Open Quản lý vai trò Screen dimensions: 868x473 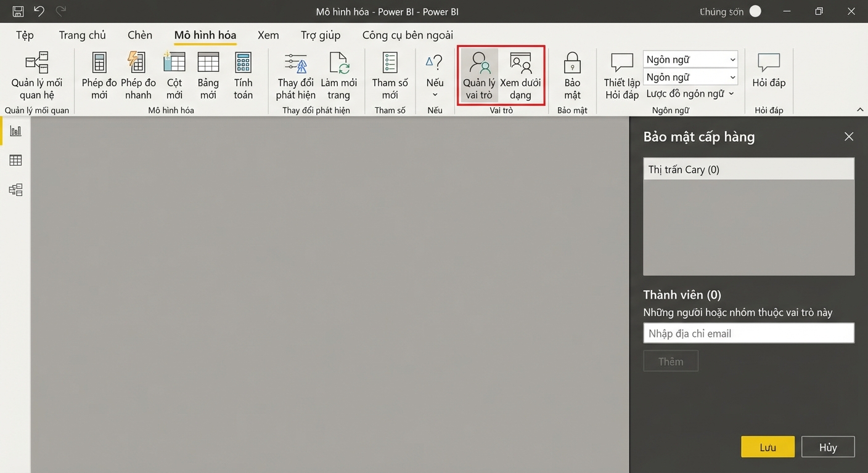pos(479,76)
